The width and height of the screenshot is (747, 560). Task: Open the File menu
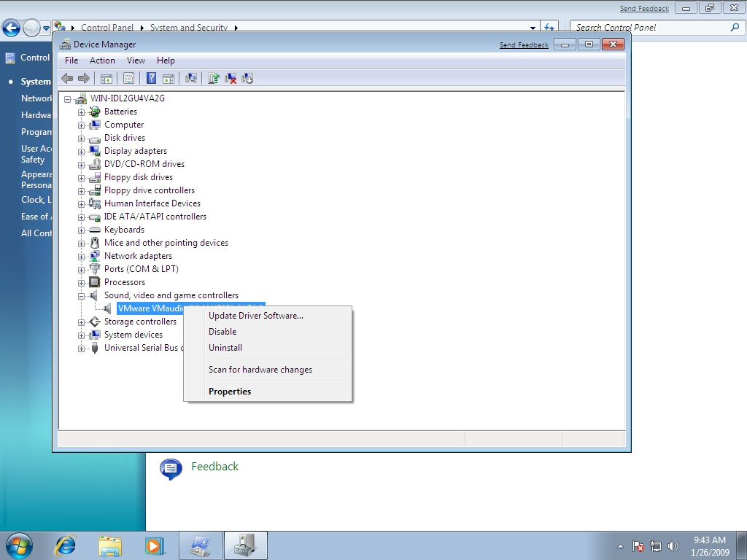tap(71, 61)
